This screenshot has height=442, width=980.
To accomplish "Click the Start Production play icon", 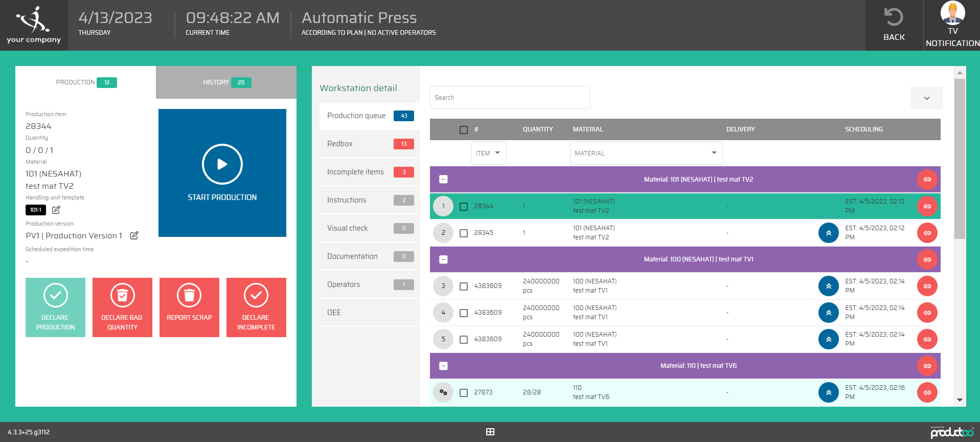I will click(x=222, y=164).
